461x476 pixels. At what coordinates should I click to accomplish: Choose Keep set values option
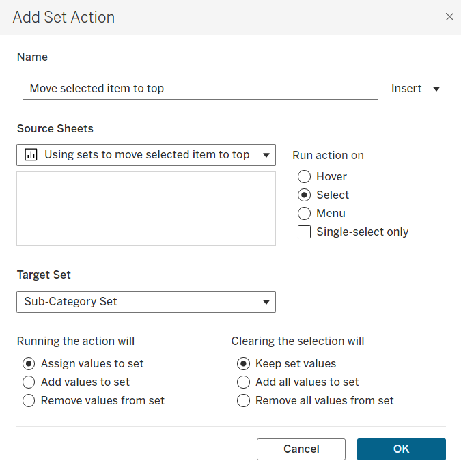[x=243, y=364]
